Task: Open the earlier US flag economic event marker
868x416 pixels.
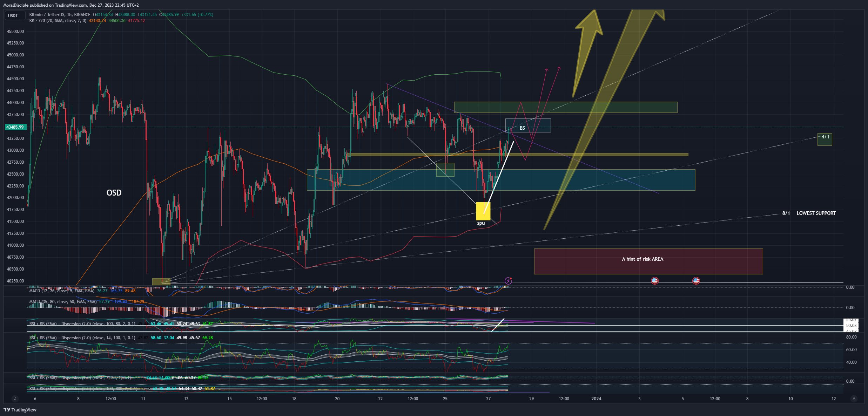Action: tap(654, 280)
